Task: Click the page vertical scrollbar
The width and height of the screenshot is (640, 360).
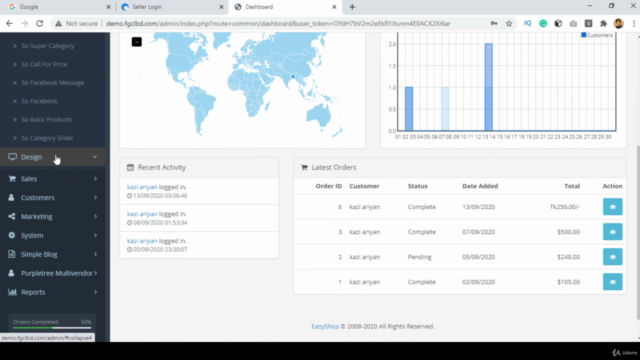Action: click(x=638, y=233)
